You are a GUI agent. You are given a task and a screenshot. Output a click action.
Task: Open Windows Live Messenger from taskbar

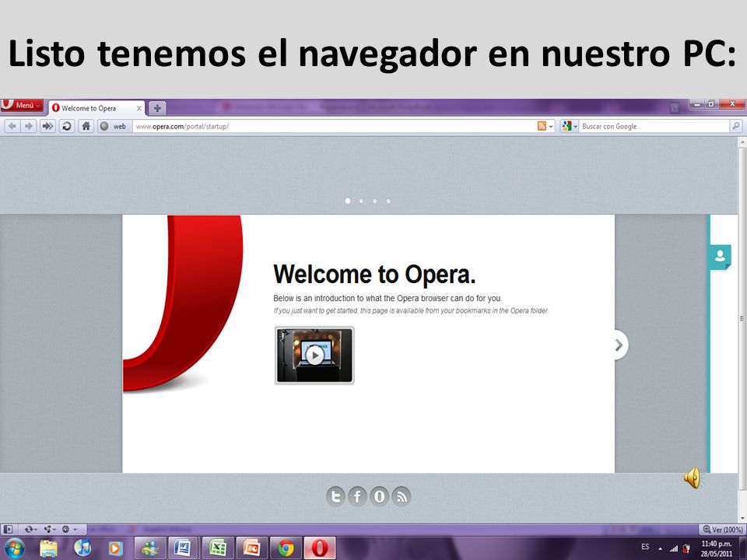150,548
